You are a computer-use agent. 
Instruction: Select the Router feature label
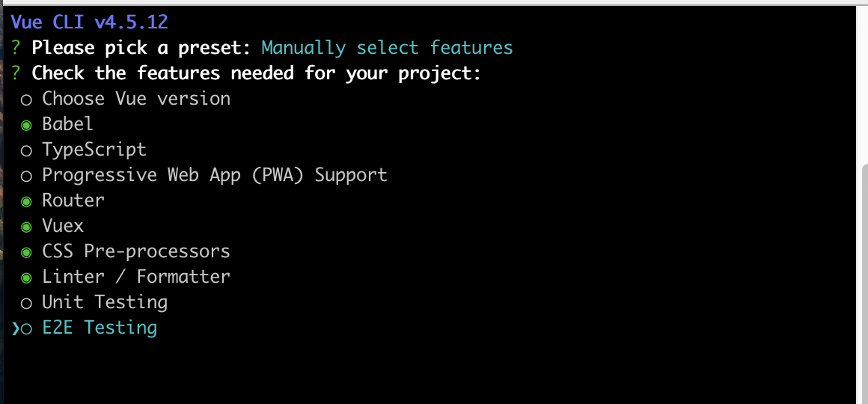73,201
